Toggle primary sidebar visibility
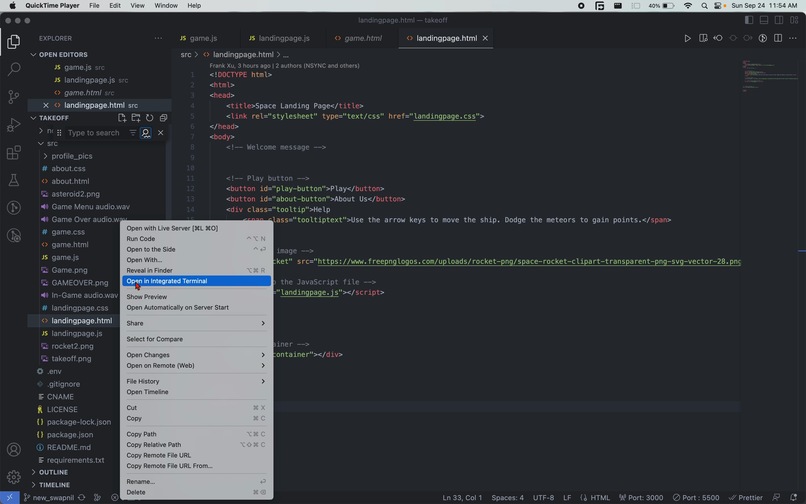The height and width of the screenshot is (504, 806). [749, 20]
